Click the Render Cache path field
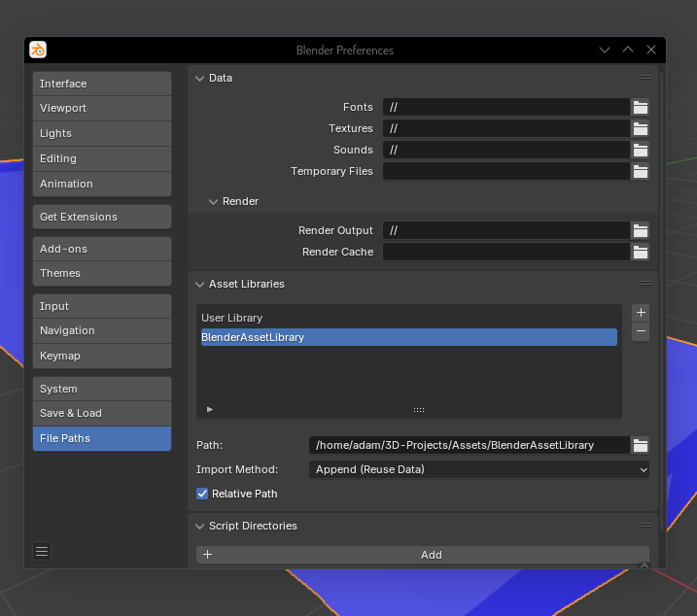The height and width of the screenshot is (616, 697). tap(506, 252)
